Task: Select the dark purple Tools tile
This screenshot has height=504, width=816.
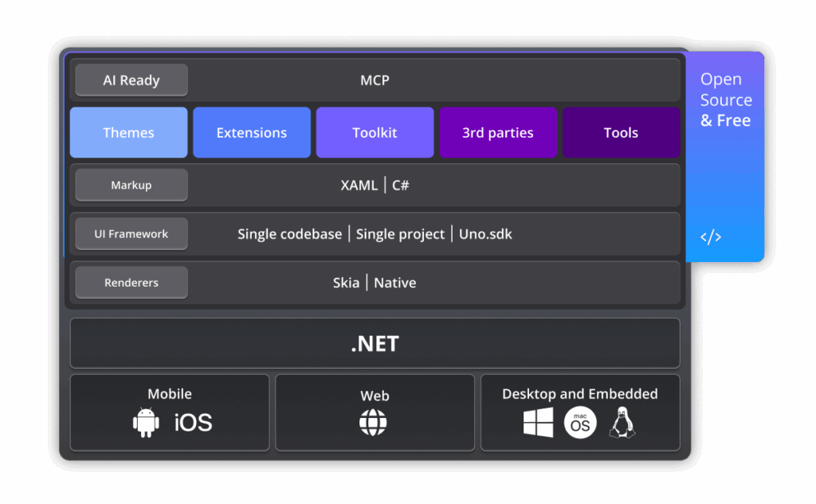Action: [621, 133]
